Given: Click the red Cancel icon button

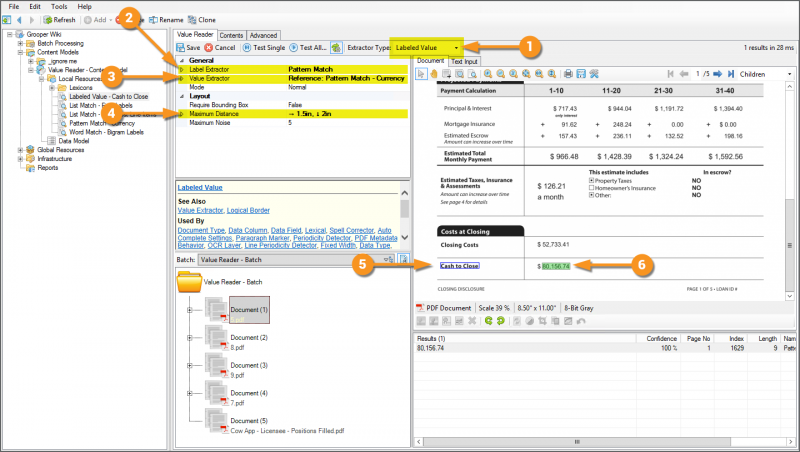Looking at the screenshot, I should (219, 47).
